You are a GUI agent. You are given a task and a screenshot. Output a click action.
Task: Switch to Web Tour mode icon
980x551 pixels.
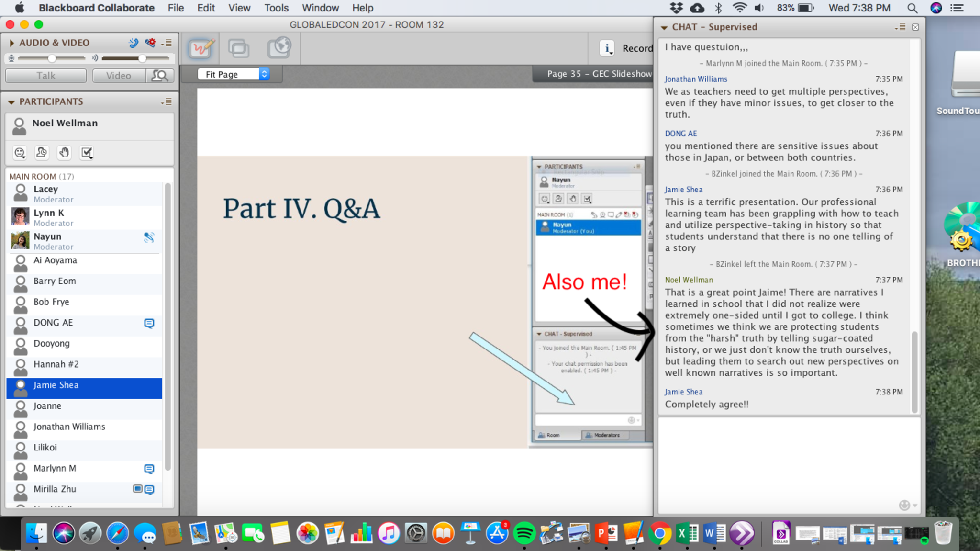pos(279,48)
